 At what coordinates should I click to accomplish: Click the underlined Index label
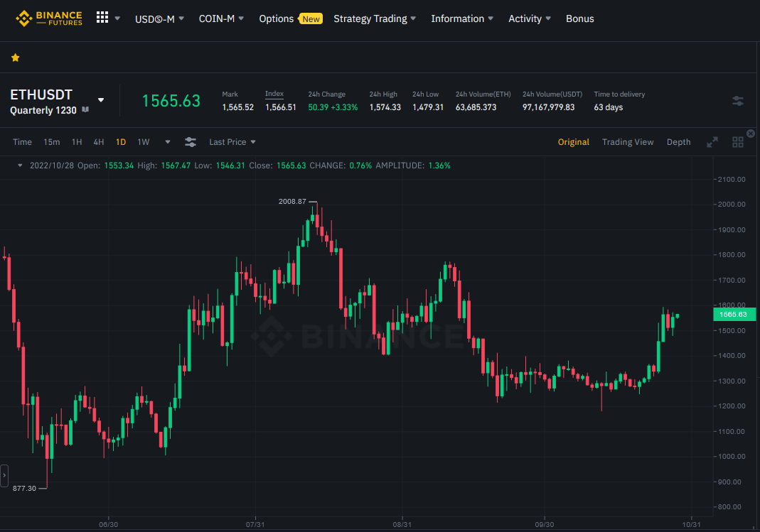[274, 94]
